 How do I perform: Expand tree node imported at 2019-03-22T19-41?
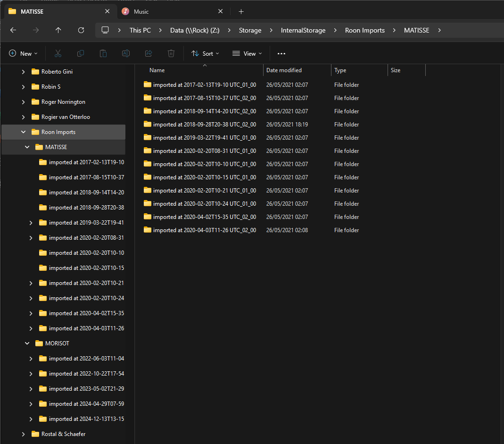coord(31,223)
